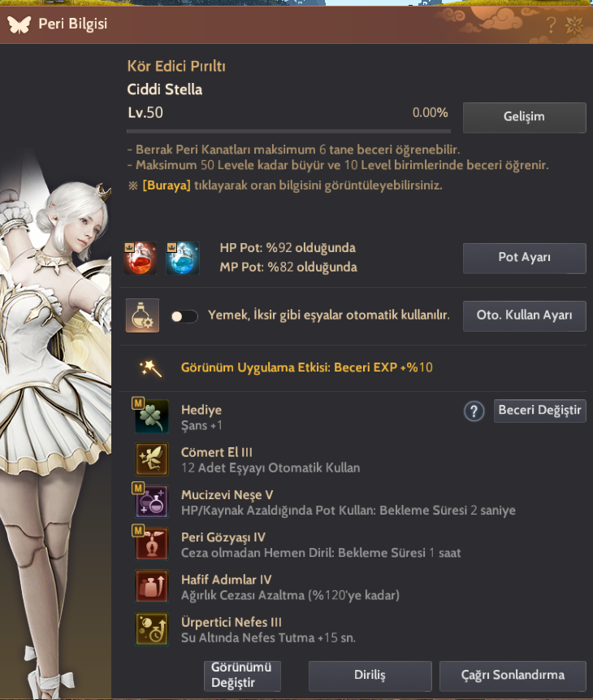
Task: Select the Mucizevi Neşe V skill icon
Action: (x=152, y=502)
